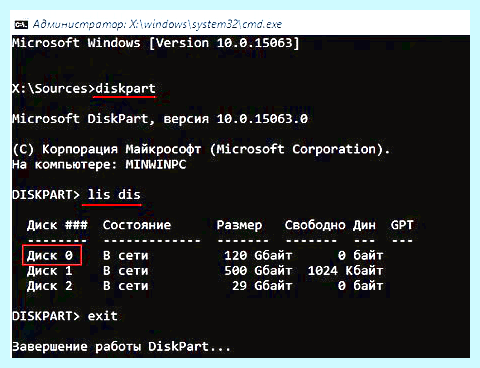The image size is (480, 368).
Task: Click the '(C) Корпорация Майкрософт' copyright line
Action: coord(201,149)
